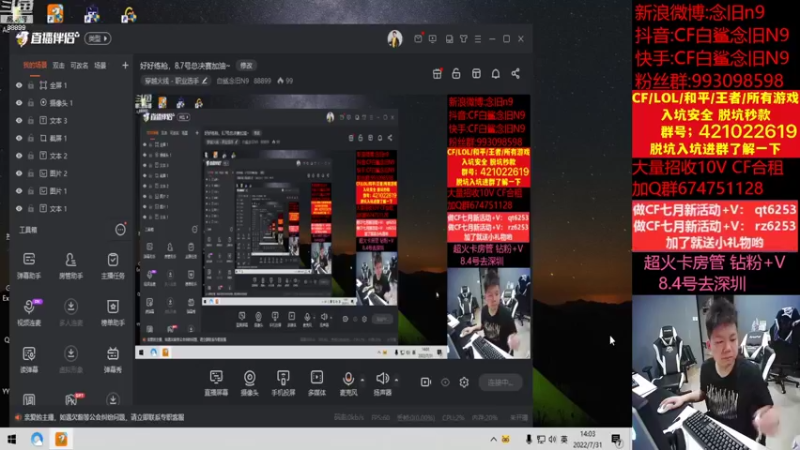This screenshot has width=800, height=450.
Task: Start 视频连麦 from the toolbox
Action: [x=29, y=312]
